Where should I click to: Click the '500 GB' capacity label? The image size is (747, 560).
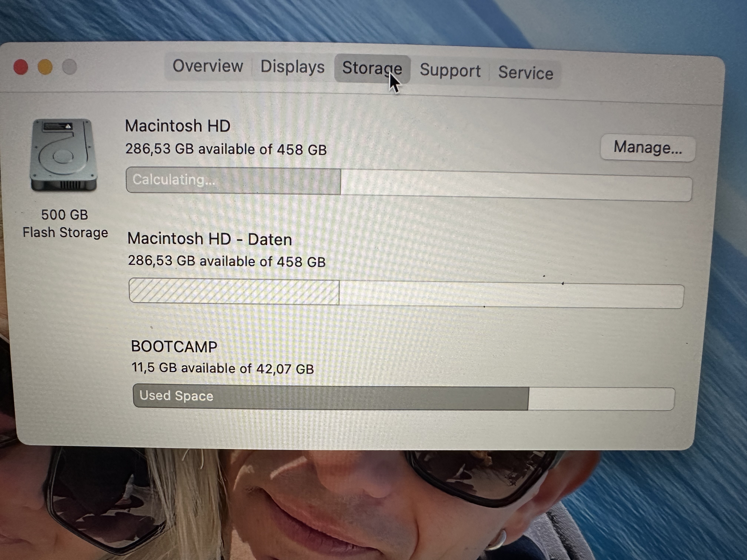point(64,215)
